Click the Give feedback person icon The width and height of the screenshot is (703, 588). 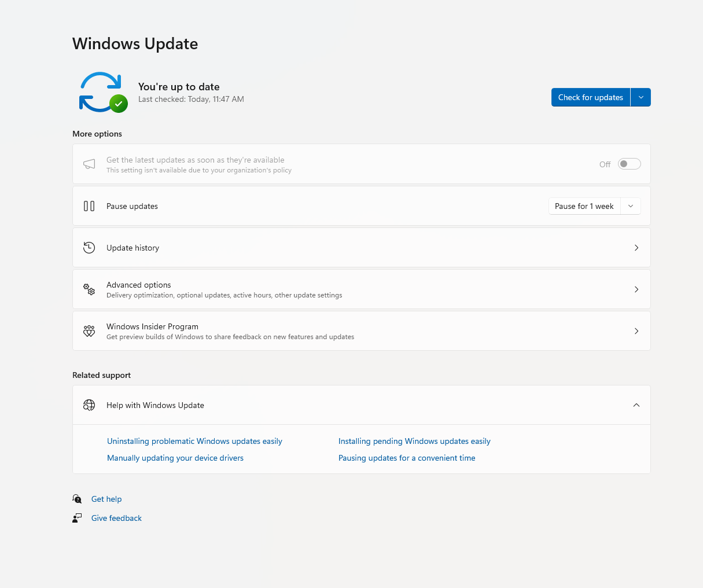(x=77, y=518)
